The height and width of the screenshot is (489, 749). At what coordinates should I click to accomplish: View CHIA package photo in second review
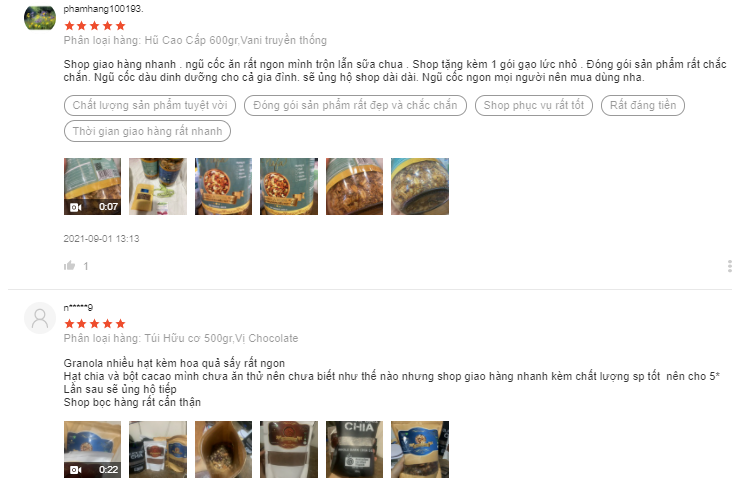(354, 449)
